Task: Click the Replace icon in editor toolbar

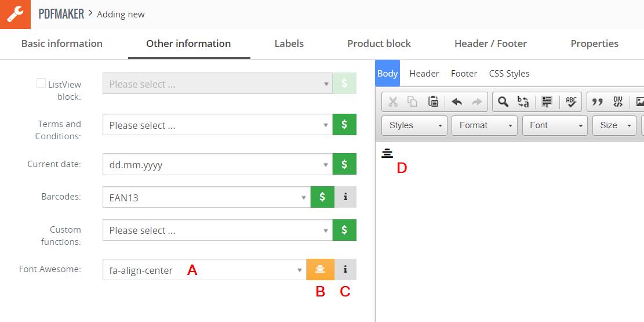Action: tap(523, 102)
